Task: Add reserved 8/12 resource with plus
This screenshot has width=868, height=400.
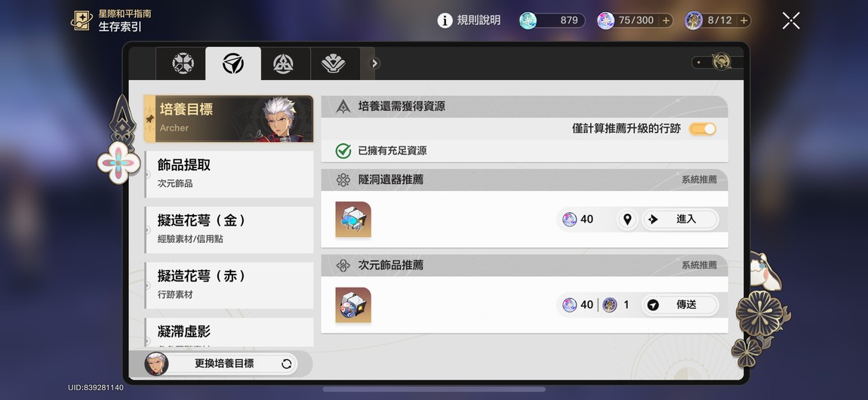Action: 744,20
